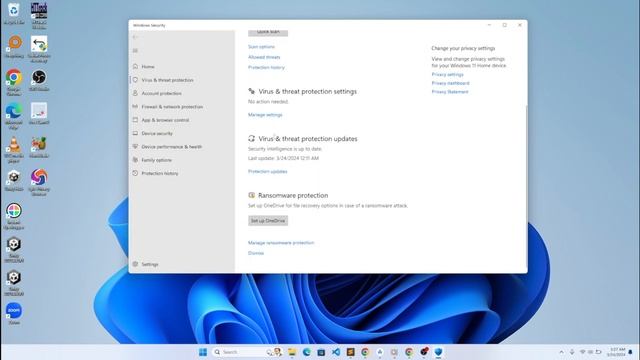The width and height of the screenshot is (640, 360).
Task: Click the Windows Security title bar text
Action: 149,25
